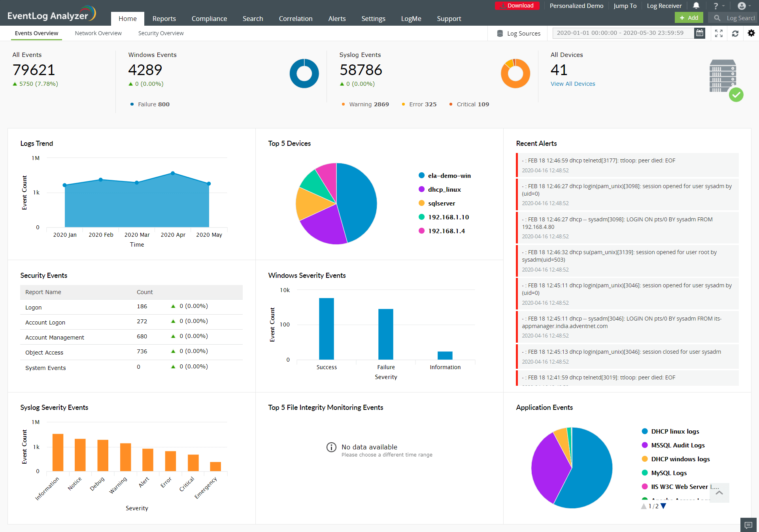This screenshot has width=759, height=532.
Task: Click the View All Devices link
Action: tap(572, 84)
